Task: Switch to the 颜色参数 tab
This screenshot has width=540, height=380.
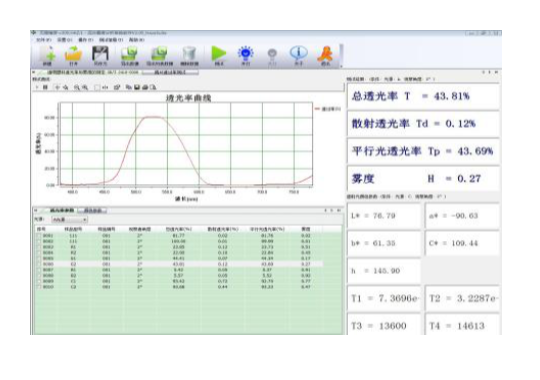Action: 93,210
